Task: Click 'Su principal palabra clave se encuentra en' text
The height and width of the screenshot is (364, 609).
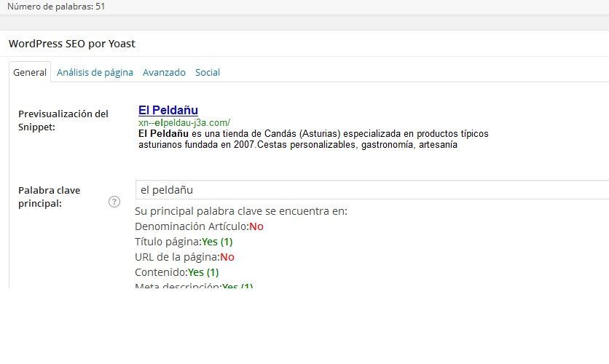Action: pos(241,211)
